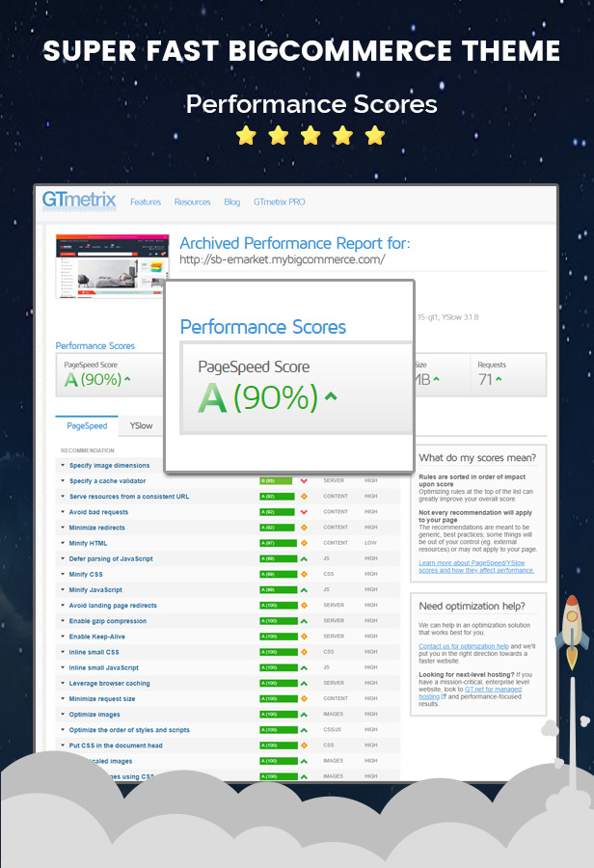Screen dimensions: 594x868
Task: Go to the Blog page
Action: pyautogui.click(x=232, y=203)
